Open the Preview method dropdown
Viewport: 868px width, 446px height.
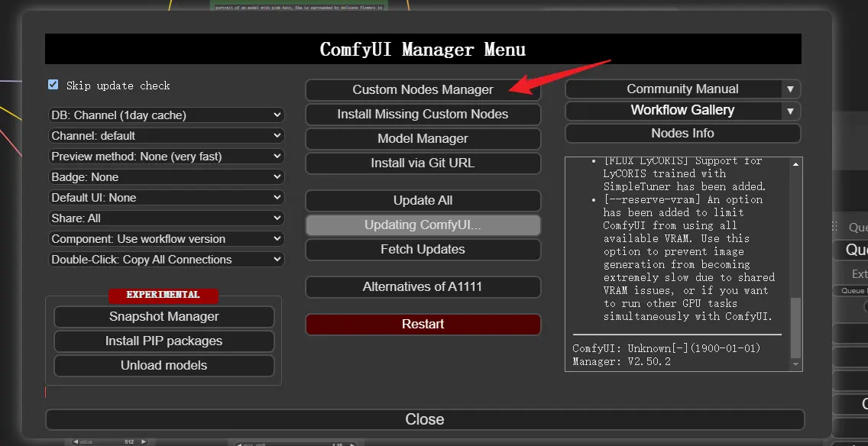(167, 157)
